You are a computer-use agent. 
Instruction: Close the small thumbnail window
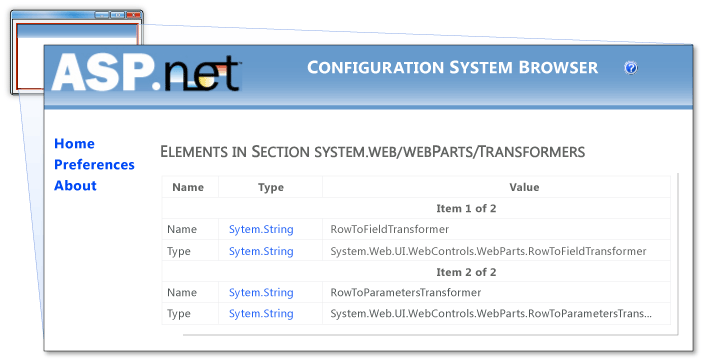point(133,15)
